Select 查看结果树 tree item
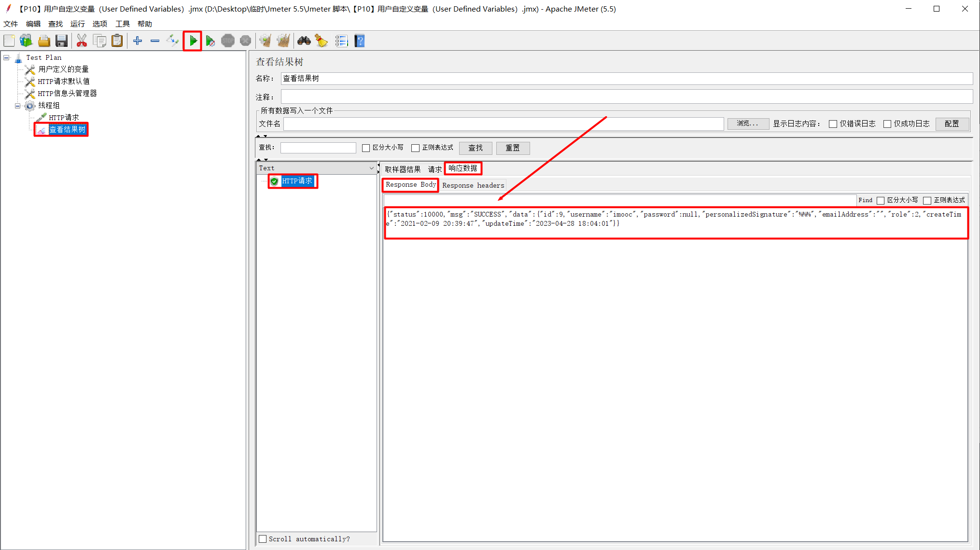 (67, 130)
